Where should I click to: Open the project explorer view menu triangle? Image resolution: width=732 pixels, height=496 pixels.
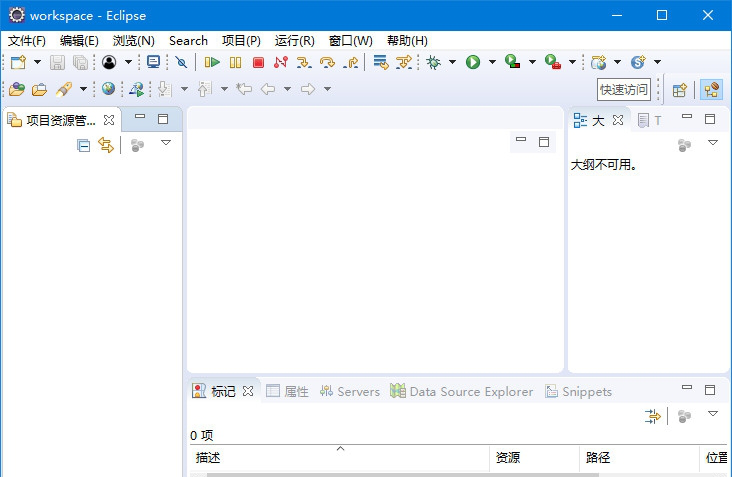(x=166, y=144)
